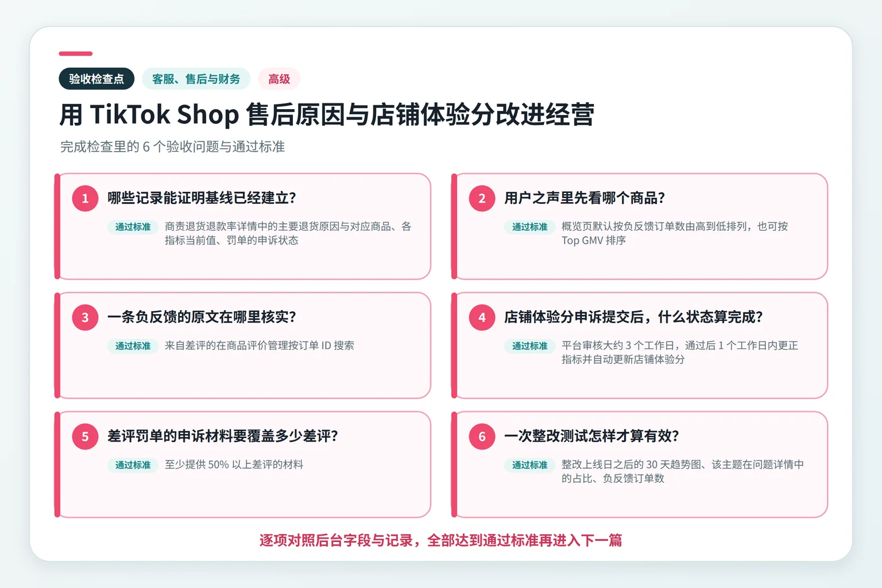Click the number 1 circle badge

pos(85,198)
